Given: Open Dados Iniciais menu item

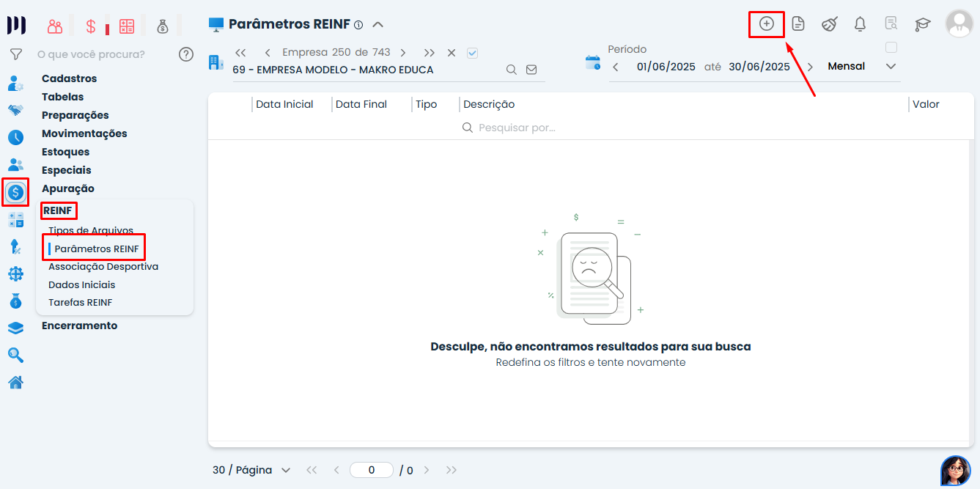Looking at the screenshot, I should (x=81, y=284).
